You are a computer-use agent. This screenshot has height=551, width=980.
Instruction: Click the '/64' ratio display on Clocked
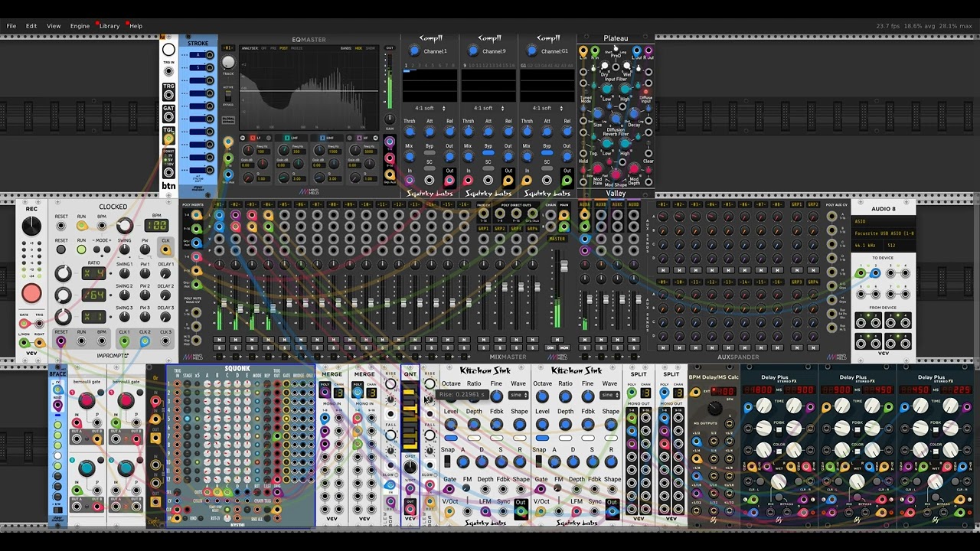pyautogui.click(x=94, y=295)
